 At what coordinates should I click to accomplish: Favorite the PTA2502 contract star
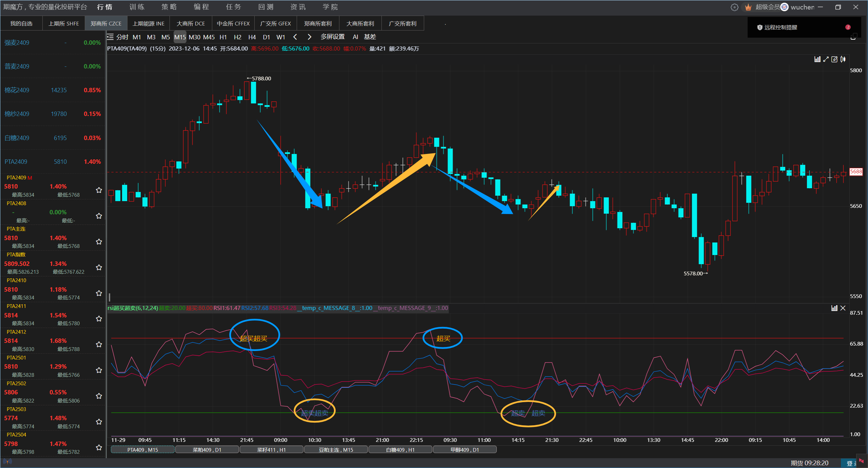pyautogui.click(x=99, y=396)
